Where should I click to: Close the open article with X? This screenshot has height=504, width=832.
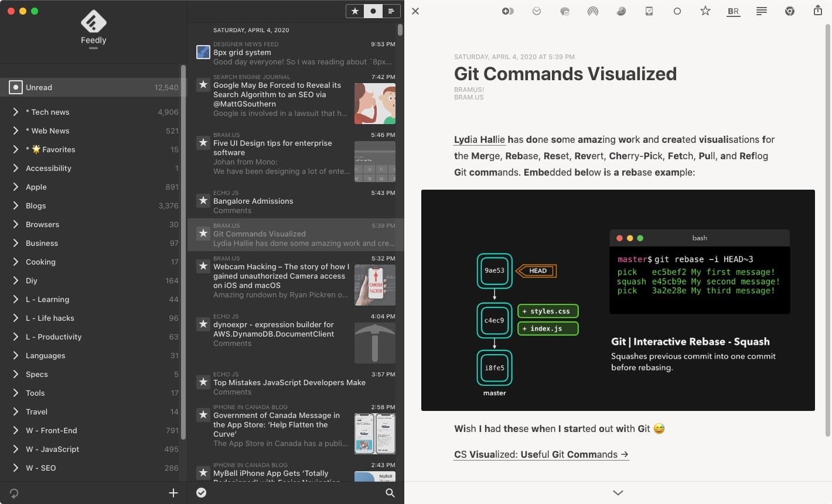pyautogui.click(x=415, y=11)
